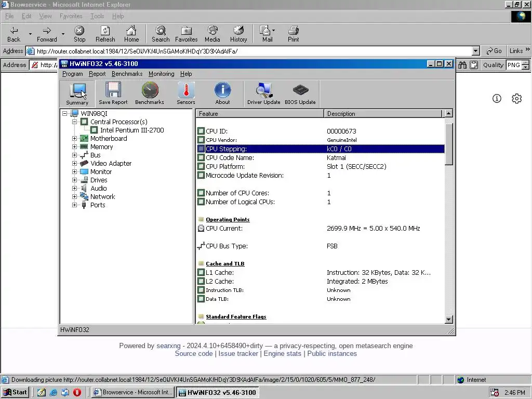Go Back in Internet Explorer
This screenshot has height=399, width=532.
14,34
